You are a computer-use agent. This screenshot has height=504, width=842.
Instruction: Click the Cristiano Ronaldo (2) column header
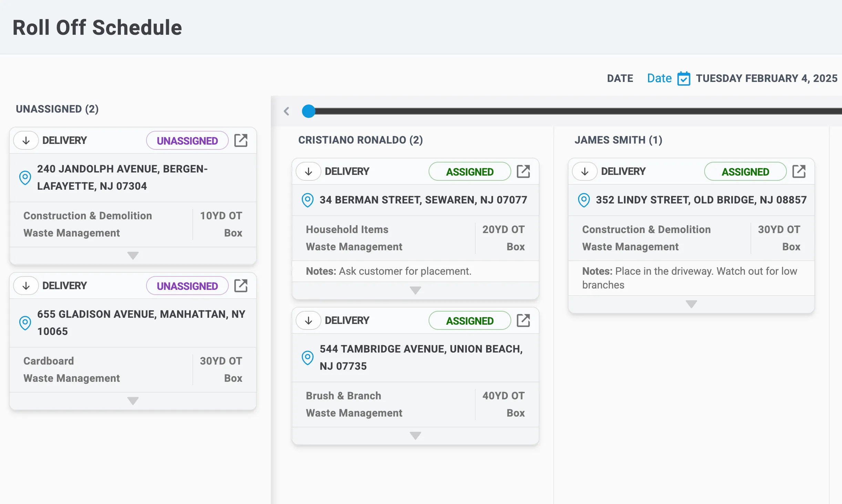[360, 140]
